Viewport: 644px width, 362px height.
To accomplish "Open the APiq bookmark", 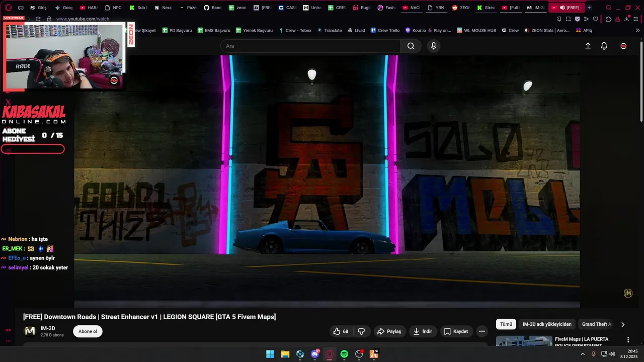I will coord(584,30).
